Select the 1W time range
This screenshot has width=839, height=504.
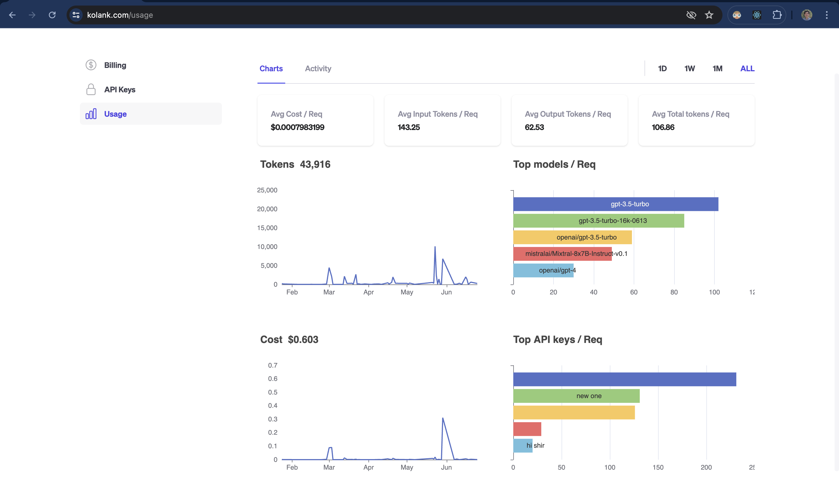pos(689,68)
